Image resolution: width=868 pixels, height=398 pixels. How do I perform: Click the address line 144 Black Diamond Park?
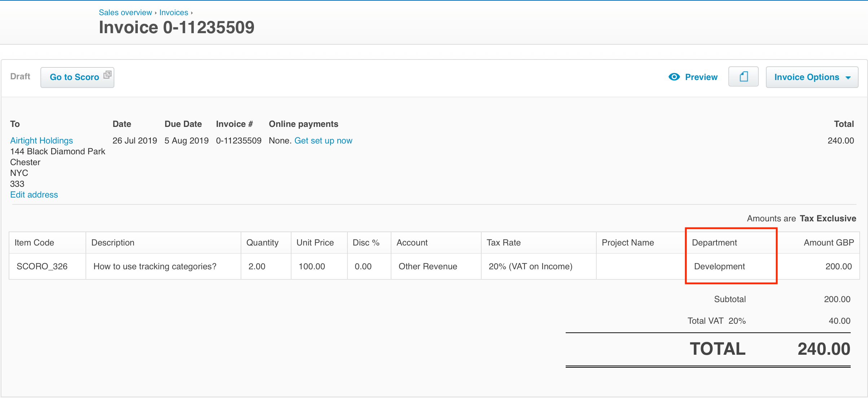tap(58, 151)
